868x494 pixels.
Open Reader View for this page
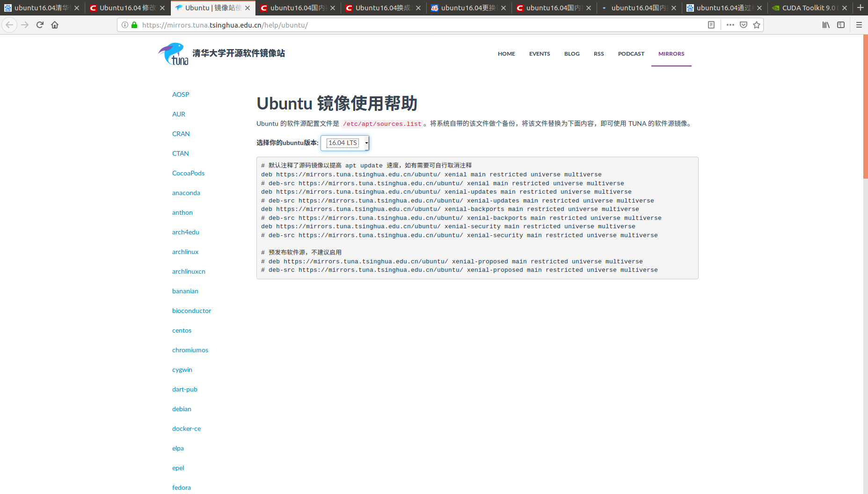711,25
